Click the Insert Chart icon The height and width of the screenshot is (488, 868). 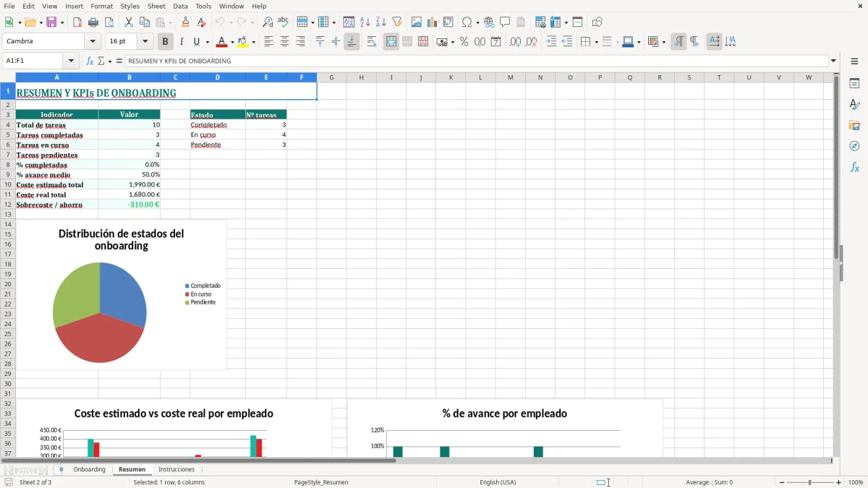pos(433,22)
